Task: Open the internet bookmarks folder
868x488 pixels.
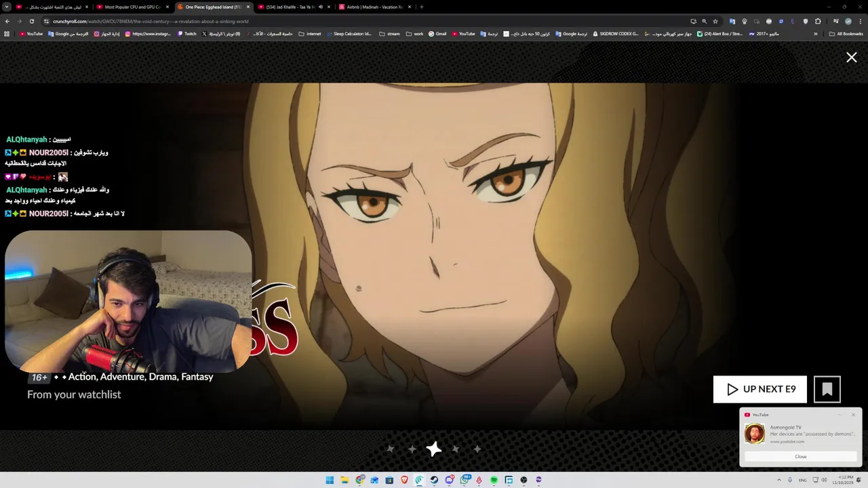Action: pyautogui.click(x=310, y=33)
